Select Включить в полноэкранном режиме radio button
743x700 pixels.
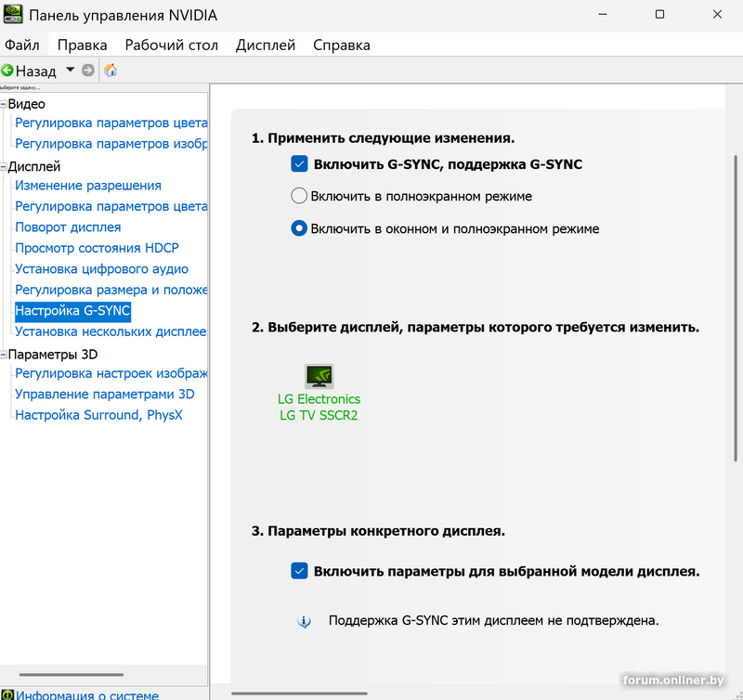(x=299, y=196)
